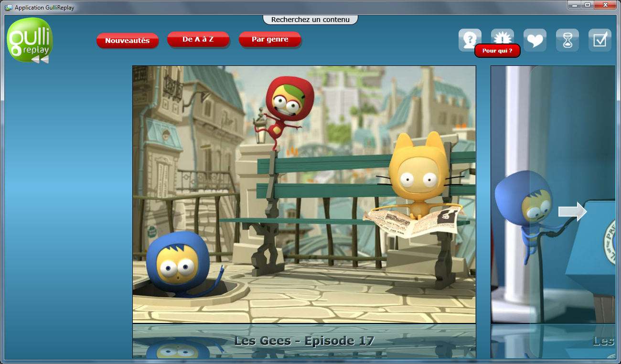
Task: Select the Les Gees Episode 17 thumbnail
Action: pos(304,194)
